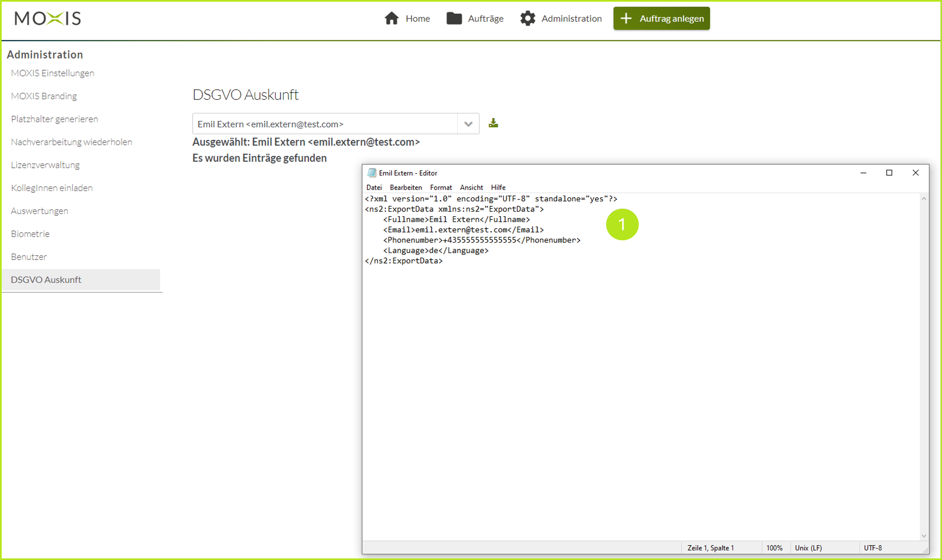Expand the user selection dropdown arrow

468,124
